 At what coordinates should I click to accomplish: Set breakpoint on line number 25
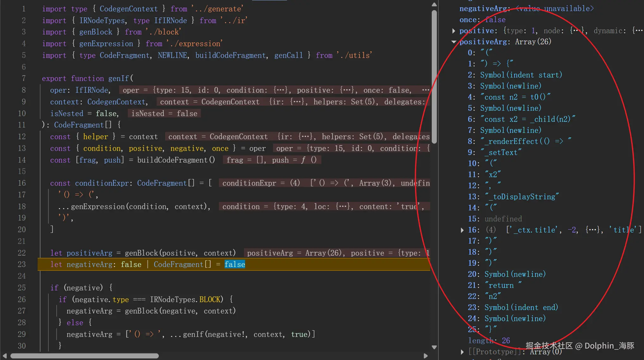pos(22,288)
